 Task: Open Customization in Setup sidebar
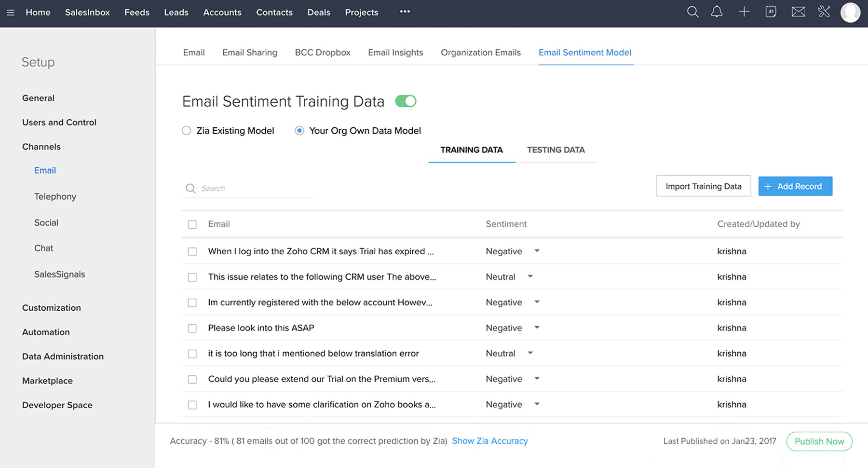tap(52, 308)
